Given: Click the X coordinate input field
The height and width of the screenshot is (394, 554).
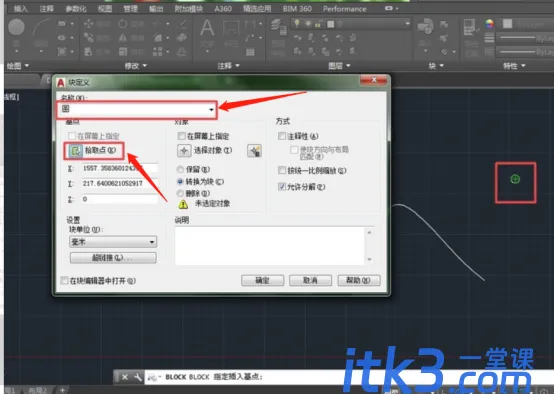Looking at the screenshot, I should coord(120,169).
